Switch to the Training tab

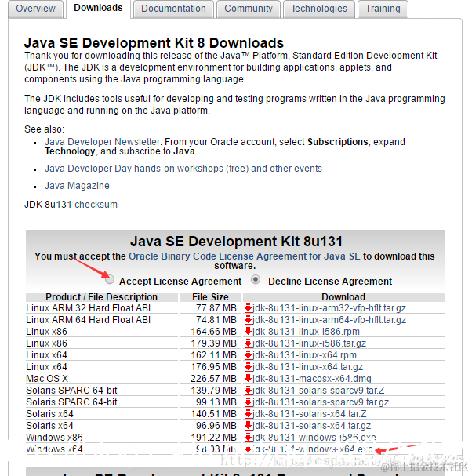[x=383, y=9]
